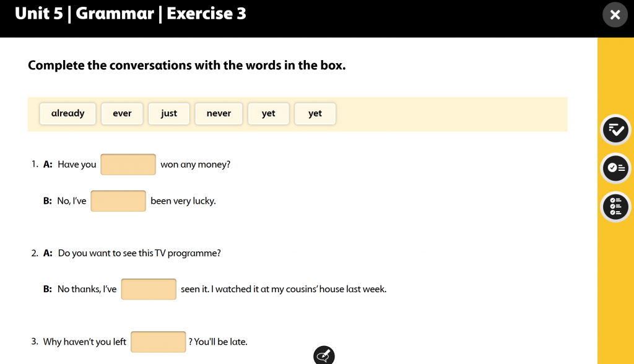Click the blank after 'Have you'
Image resolution: width=634 pixels, height=364 pixels.
click(x=128, y=165)
